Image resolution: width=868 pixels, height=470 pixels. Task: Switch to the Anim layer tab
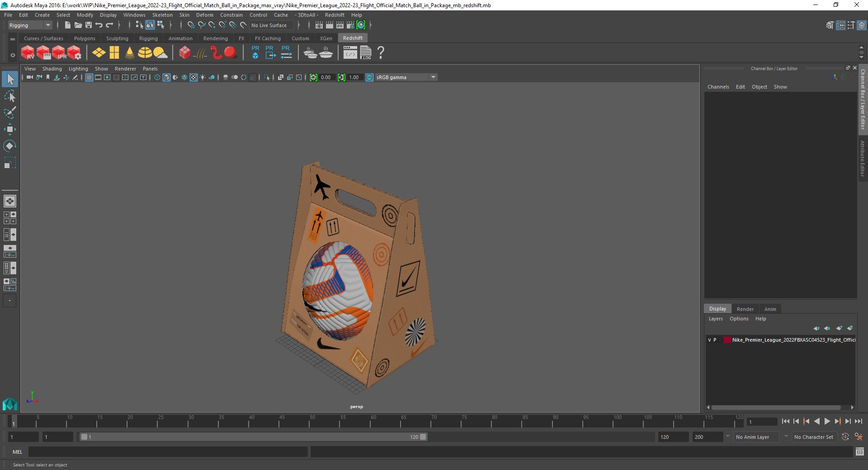pyautogui.click(x=770, y=309)
